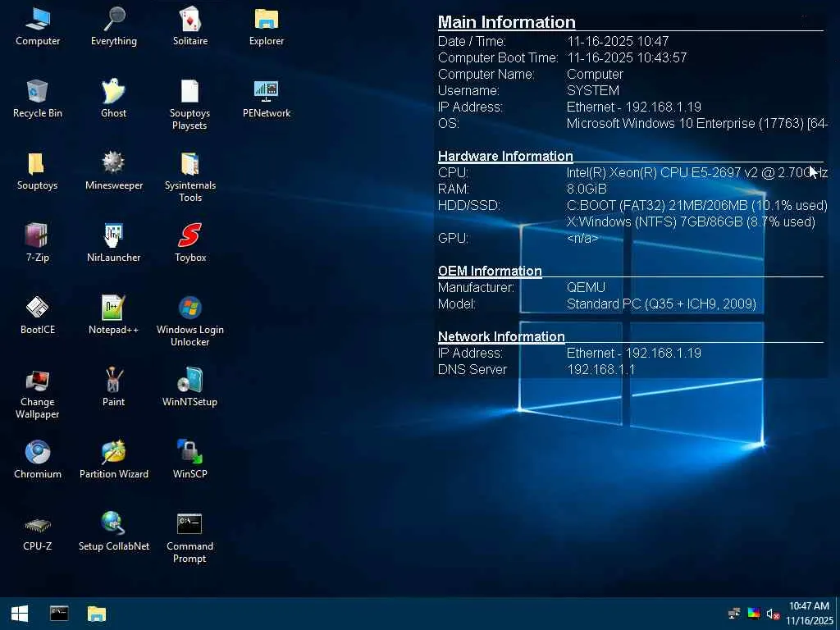Click the muted volume tray icon
This screenshot has height=630, width=840.
tap(773, 614)
